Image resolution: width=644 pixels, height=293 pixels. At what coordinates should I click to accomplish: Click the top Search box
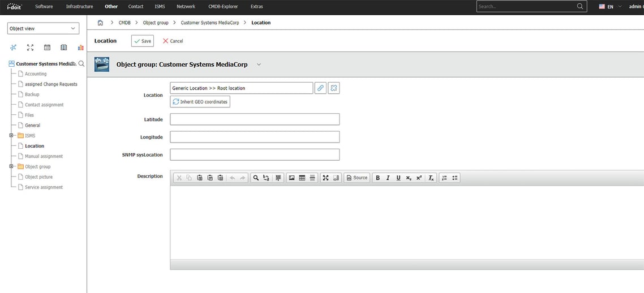coord(531,7)
